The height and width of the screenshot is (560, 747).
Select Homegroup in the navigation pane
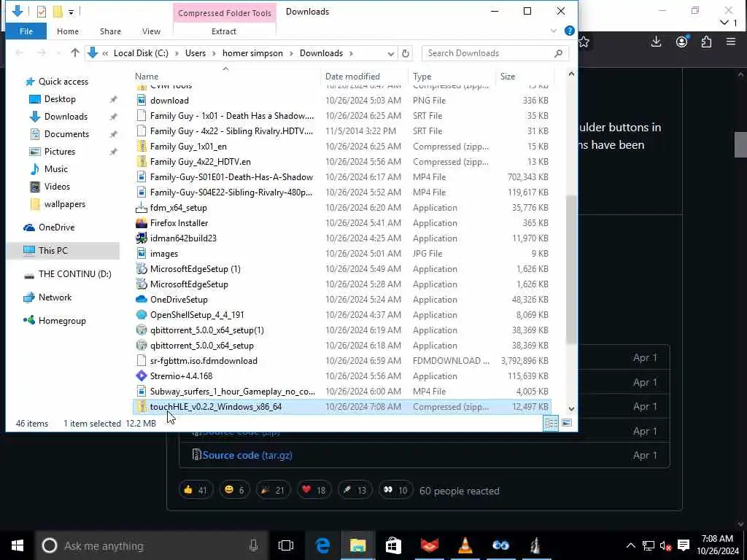(62, 321)
